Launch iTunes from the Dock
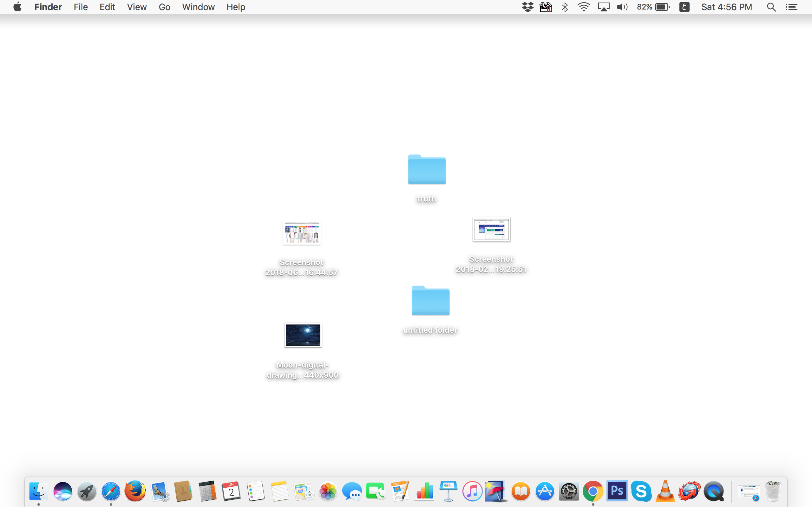The width and height of the screenshot is (812, 507). (472, 491)
